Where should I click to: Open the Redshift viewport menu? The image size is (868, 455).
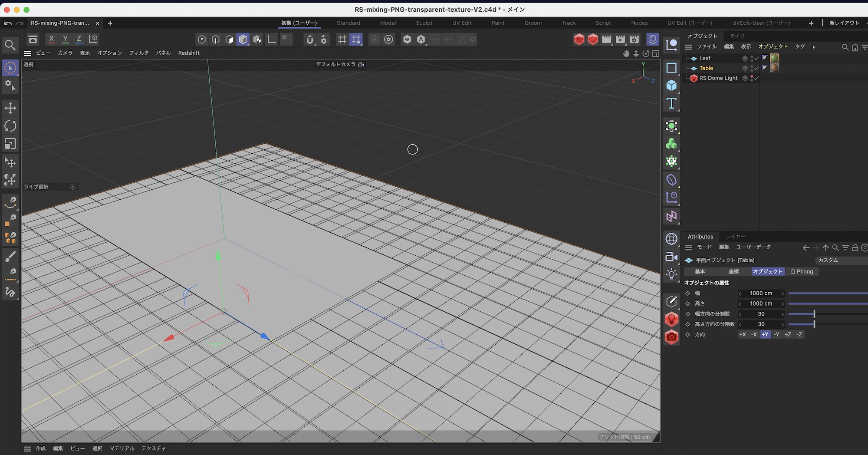click(189, 53)
